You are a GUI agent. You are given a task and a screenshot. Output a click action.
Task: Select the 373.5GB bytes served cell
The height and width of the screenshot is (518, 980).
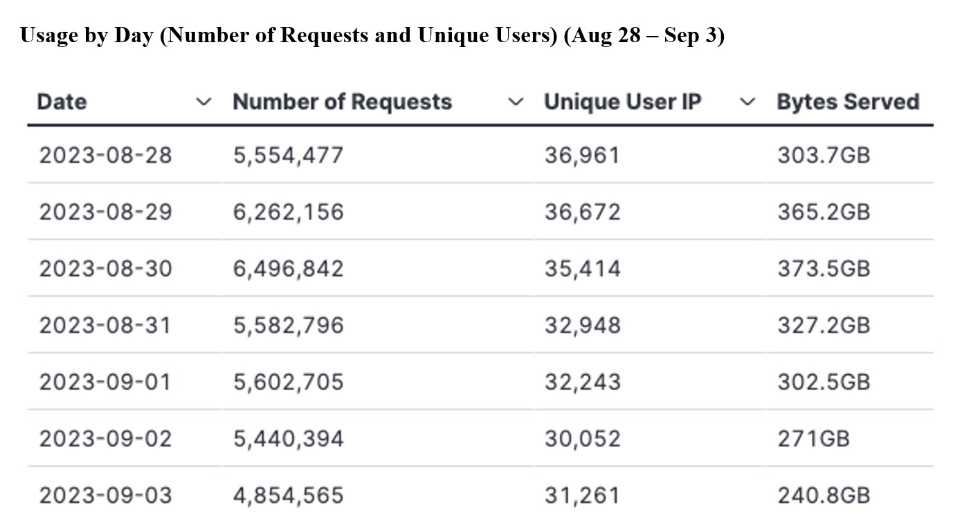824,268
